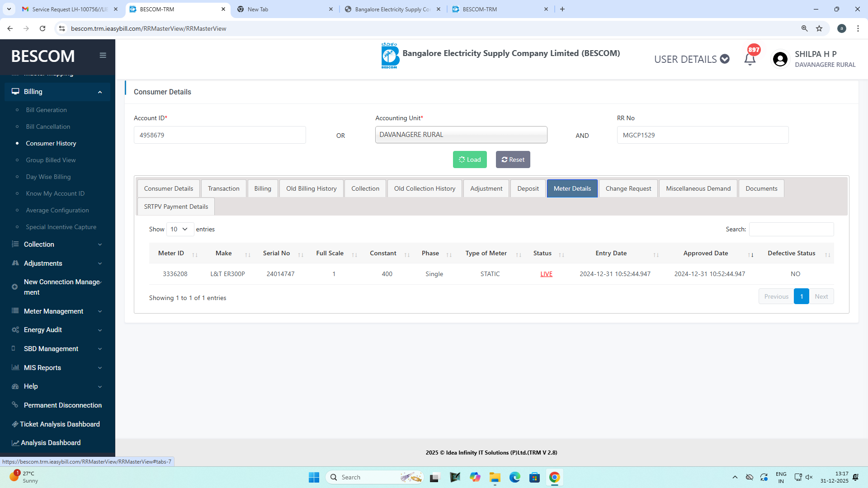
Task: Click the LIVE status link
Action: (x=546, y=274)
